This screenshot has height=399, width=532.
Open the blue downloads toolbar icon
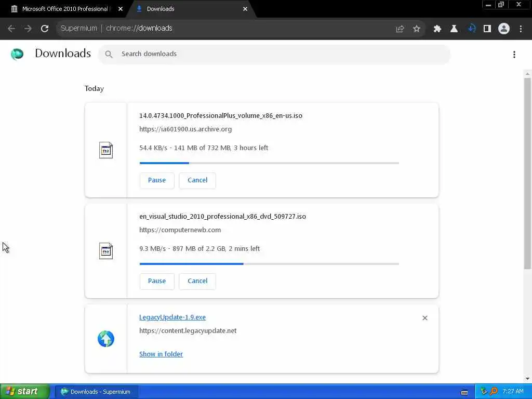coord(471,29)
